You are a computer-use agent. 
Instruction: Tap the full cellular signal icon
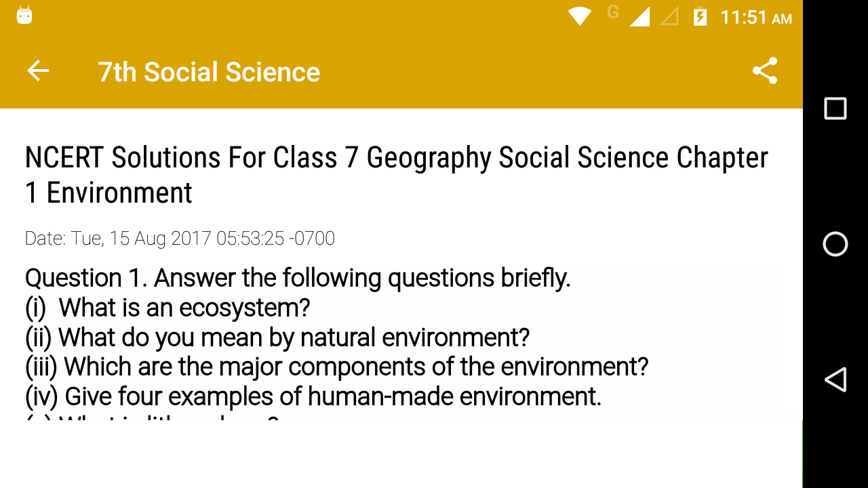639,16
